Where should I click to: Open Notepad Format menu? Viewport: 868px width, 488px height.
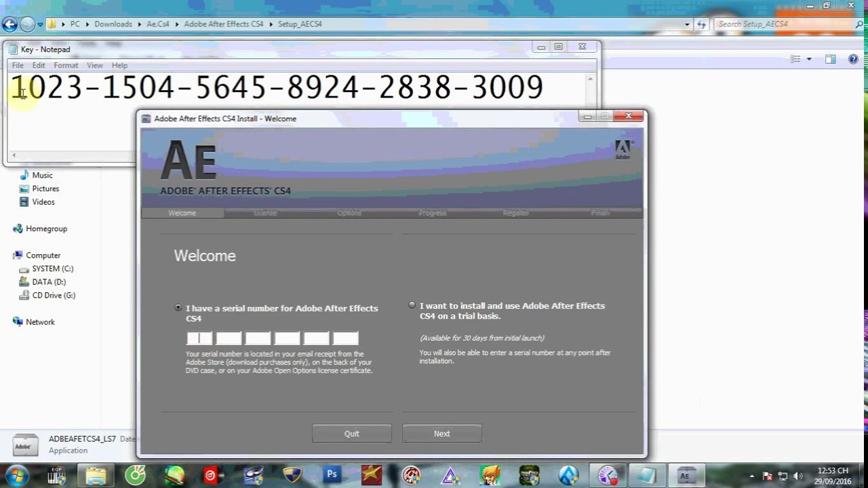coord(66,65)
